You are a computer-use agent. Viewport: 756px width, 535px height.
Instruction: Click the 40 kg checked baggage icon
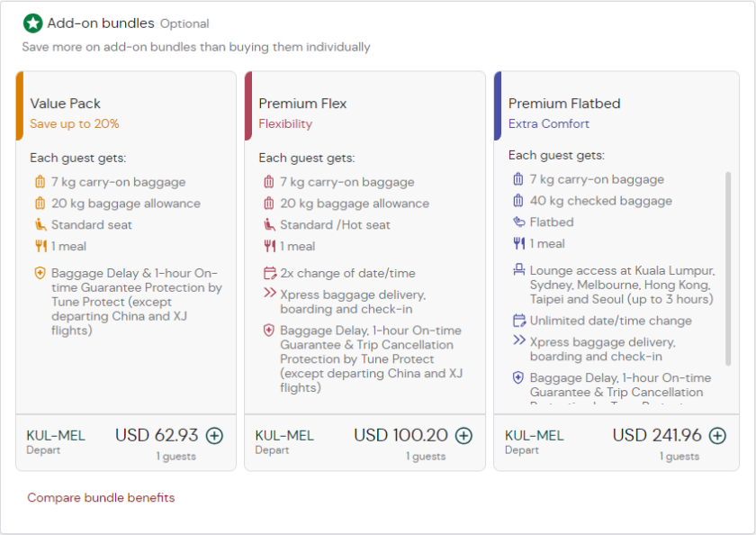pos(518,201)
